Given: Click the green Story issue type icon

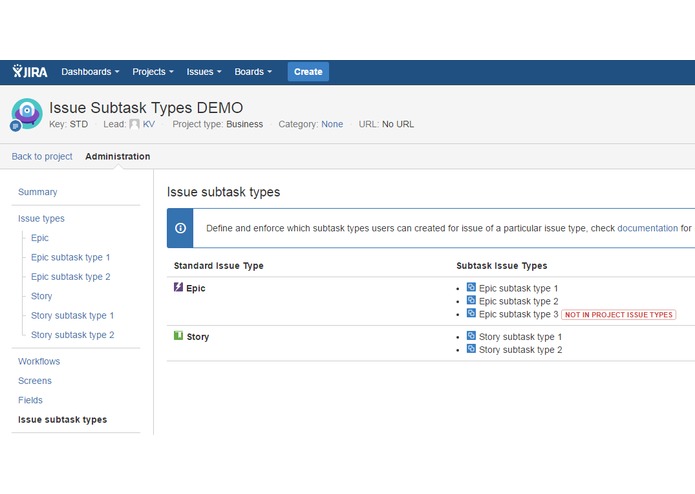Looking at the screenshot, I should [178, 335].
